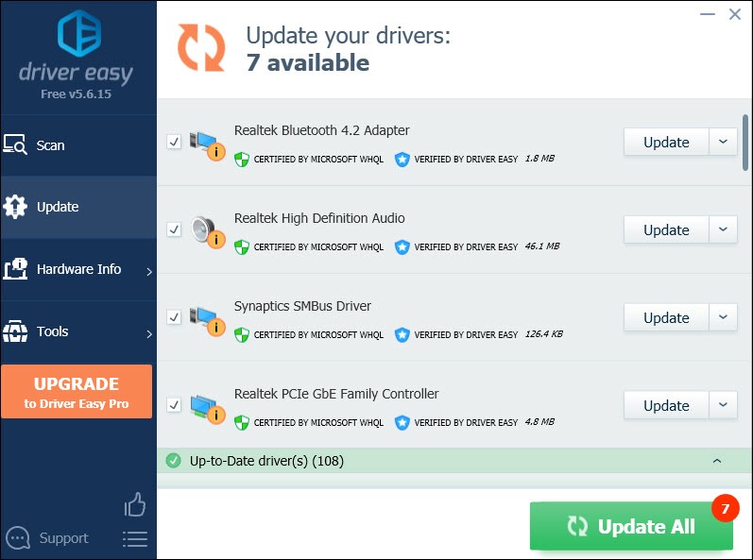The image size is (753, 560).
Task: Toggle the Synaptics SMBus Driver checkbox
Action: 174,317
